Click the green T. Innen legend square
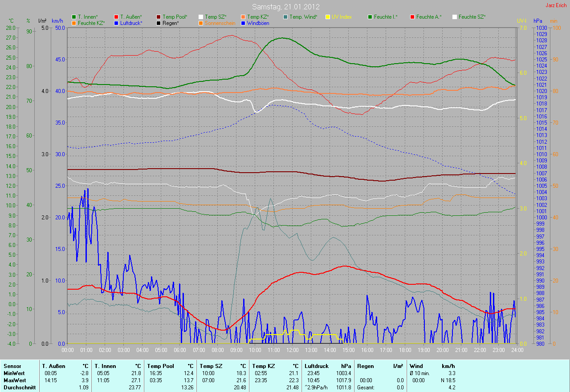Image resolution: width=570 pixels, height=392 pixels. (74, 17)
